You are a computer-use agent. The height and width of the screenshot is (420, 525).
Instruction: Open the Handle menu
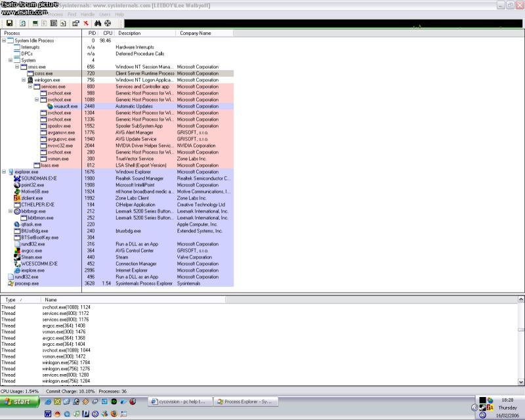tap(88, 14)
